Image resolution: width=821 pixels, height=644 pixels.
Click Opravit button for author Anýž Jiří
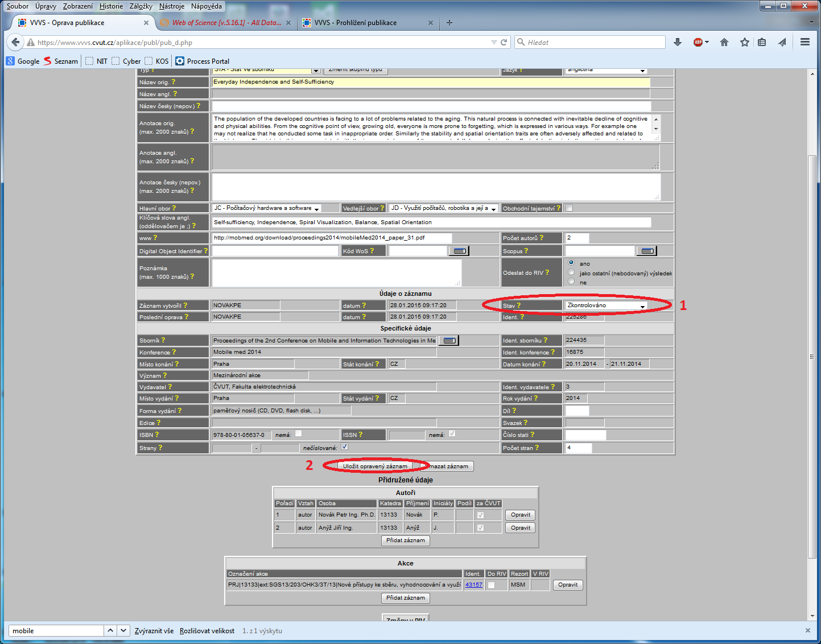(x=520, y=528)
